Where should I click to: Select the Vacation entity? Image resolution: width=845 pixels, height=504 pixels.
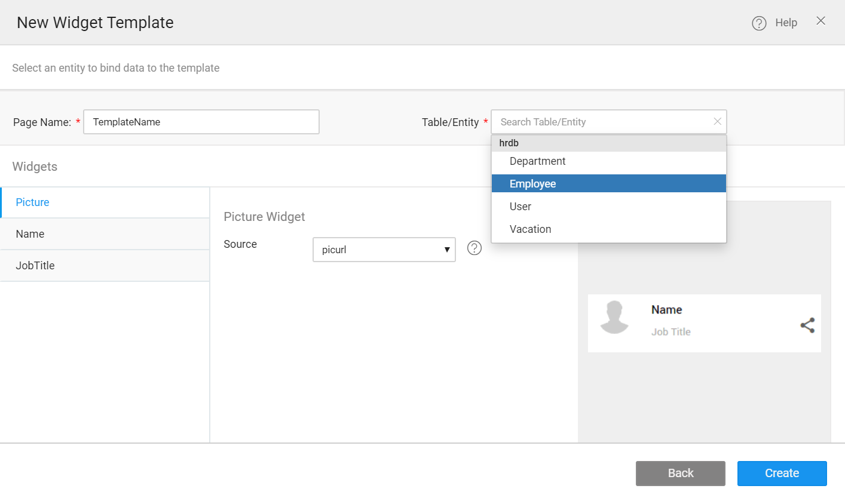530,229
